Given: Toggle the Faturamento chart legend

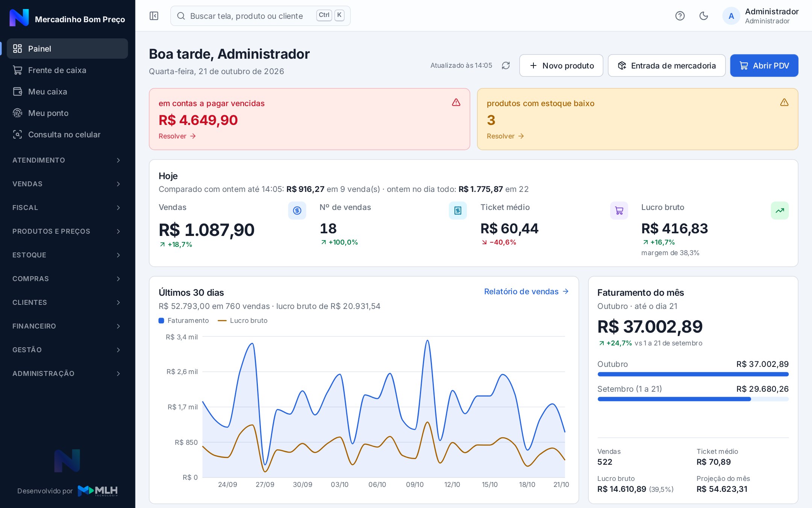Looking at the screenshot, I should click(x=184, y=321).
